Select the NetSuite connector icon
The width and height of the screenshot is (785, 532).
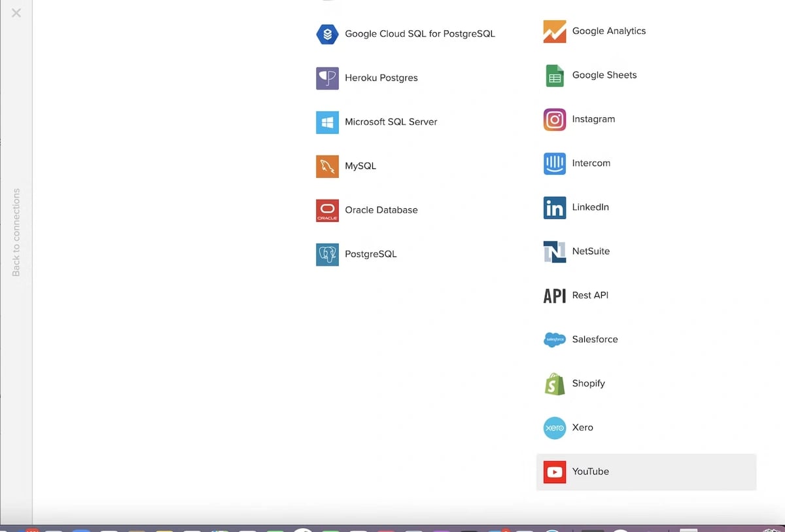555,251
